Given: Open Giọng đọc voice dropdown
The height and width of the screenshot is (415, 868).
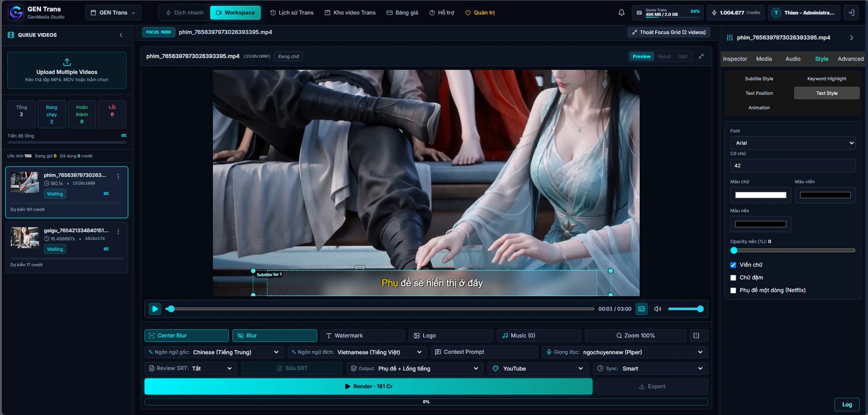Looking at the screenshot, I should click(625, 352).
